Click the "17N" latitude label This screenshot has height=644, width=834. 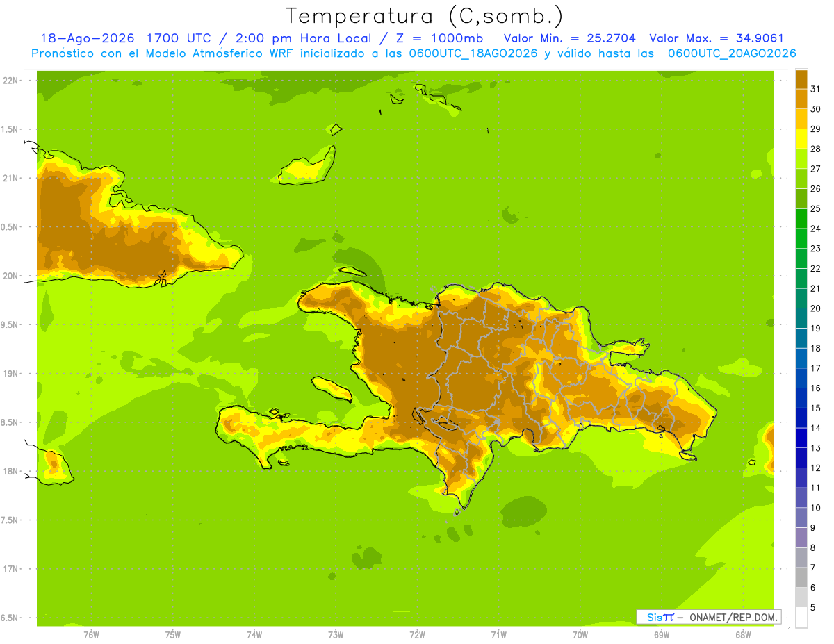(12, 569)
